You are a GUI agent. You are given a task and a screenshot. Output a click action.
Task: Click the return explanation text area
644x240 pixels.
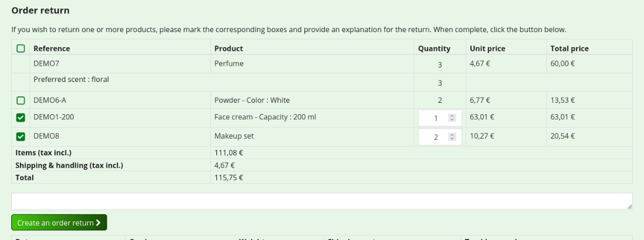pos(321,201)
